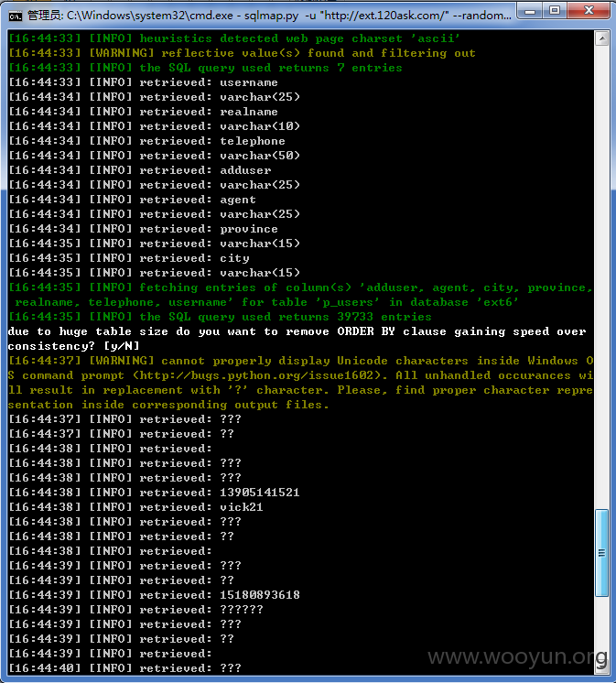Click the scrollbar up arrow

pos(601,38)
